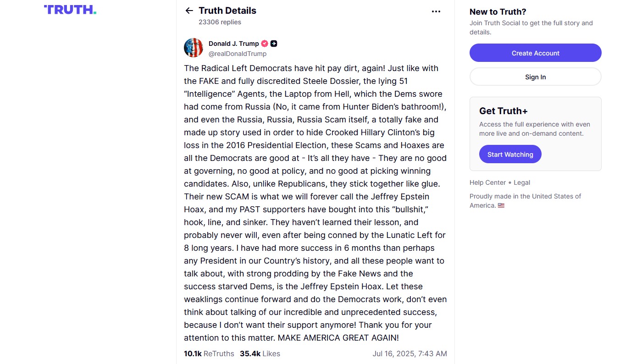Click the black plus badge icon
The height and width of the screenshot is (364, 642).
[274, 44]
